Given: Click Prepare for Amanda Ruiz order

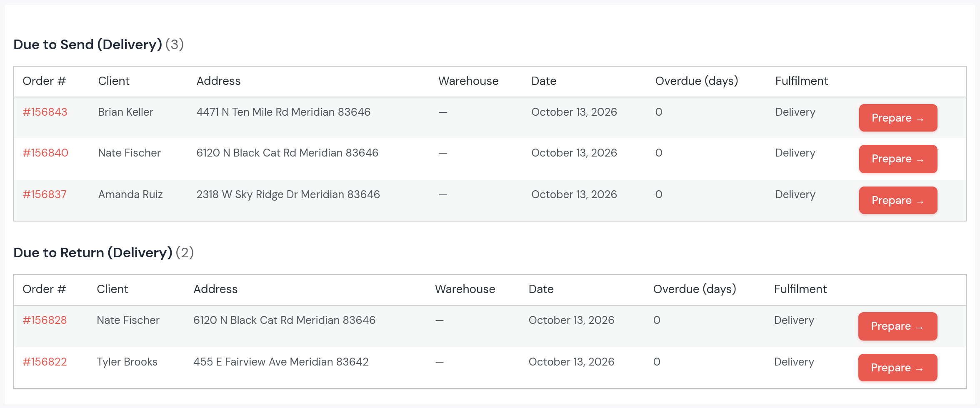Looking at the screenshot, I should 898,200.
